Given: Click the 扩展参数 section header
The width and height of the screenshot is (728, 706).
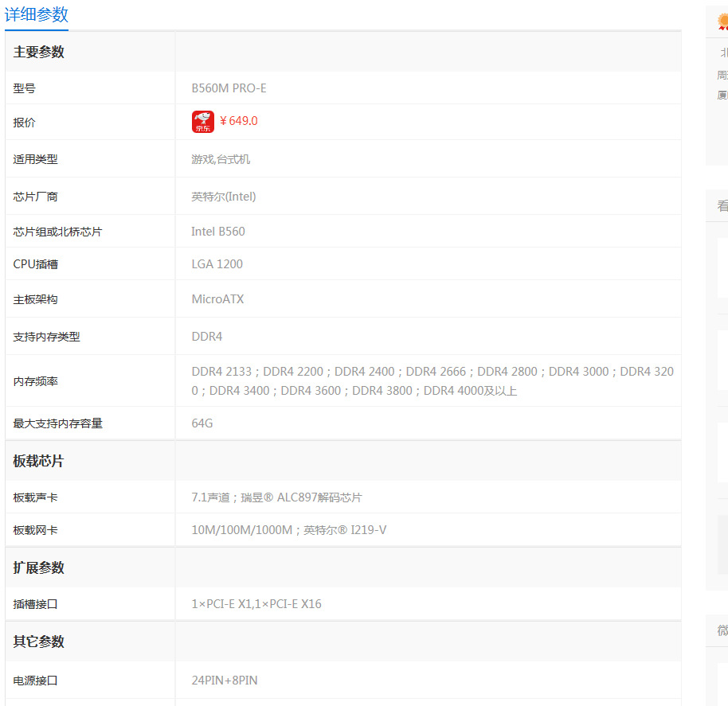Looking at the screenshot, I should tap(39, 568).
